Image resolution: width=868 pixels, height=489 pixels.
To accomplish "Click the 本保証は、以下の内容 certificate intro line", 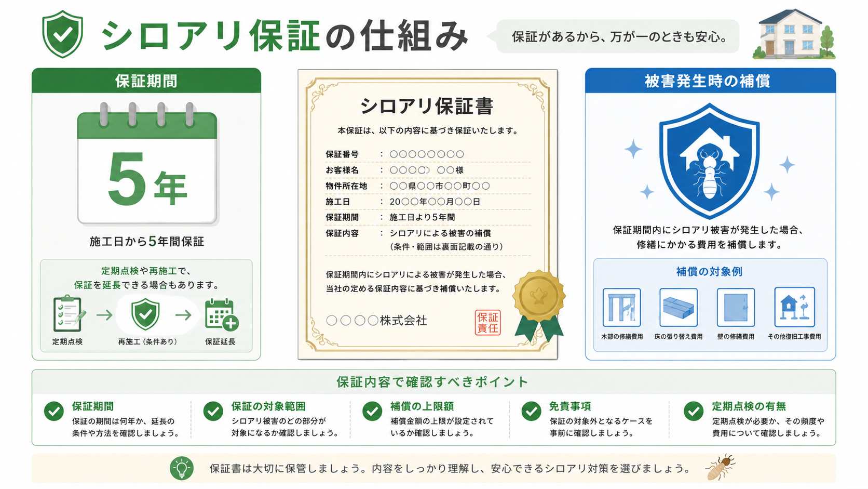I will pyautogui.click(x=428, y=130).
